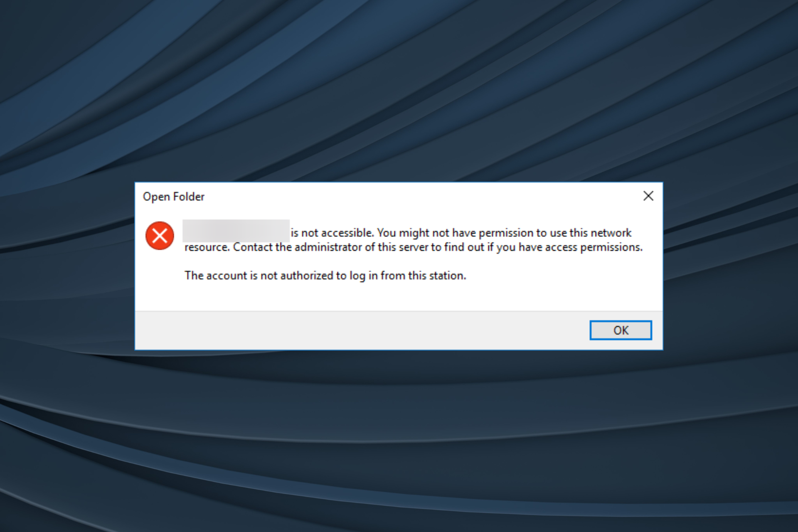798x532 pixels.
Task: Click the gray footer strip beside OK
Action: point(362,330)
